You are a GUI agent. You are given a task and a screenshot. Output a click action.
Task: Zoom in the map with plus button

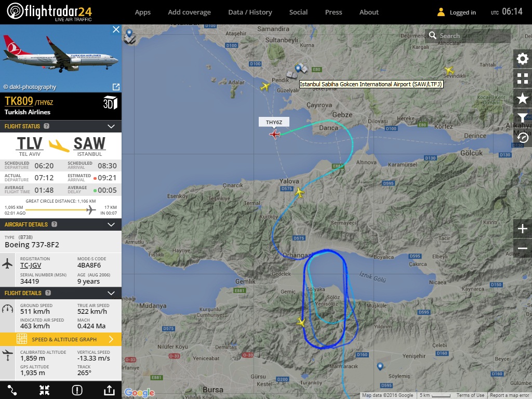(x=523, y=229)
